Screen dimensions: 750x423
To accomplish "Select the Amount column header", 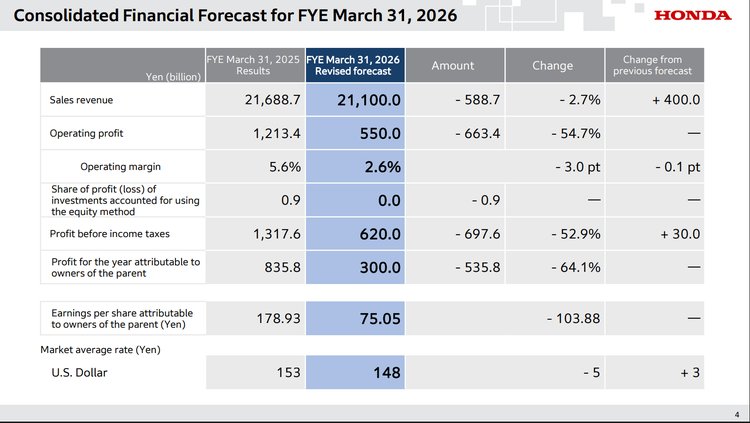I will [452, 65].
